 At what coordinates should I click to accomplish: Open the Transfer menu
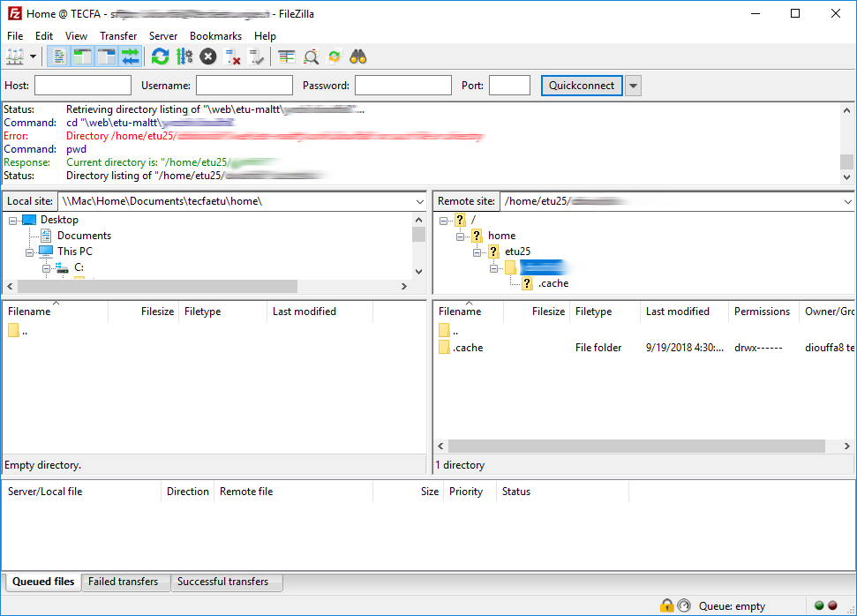(118, 36)
